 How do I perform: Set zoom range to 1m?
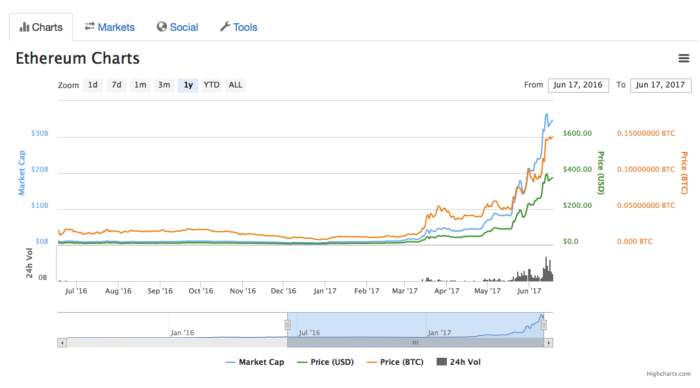click(140, 85)
